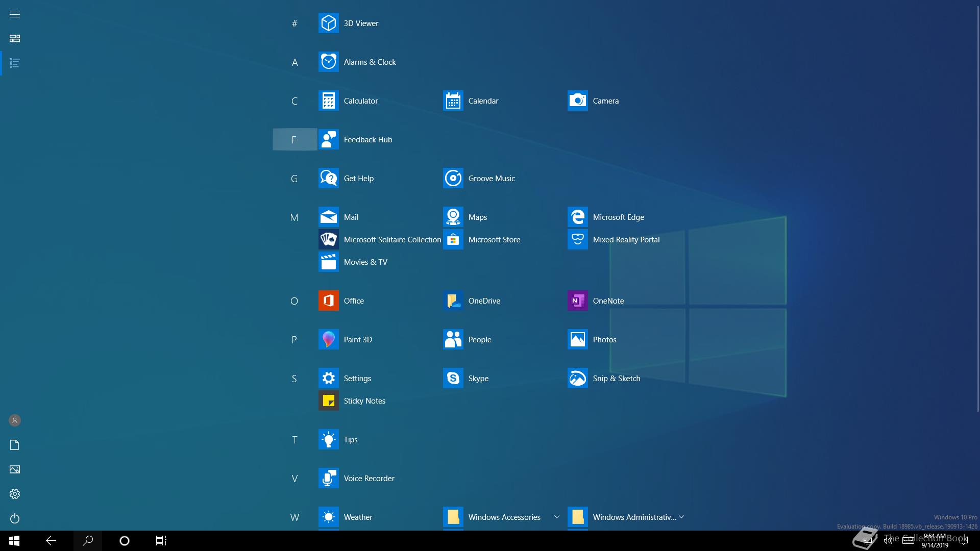Click the letter M group header

295,217
